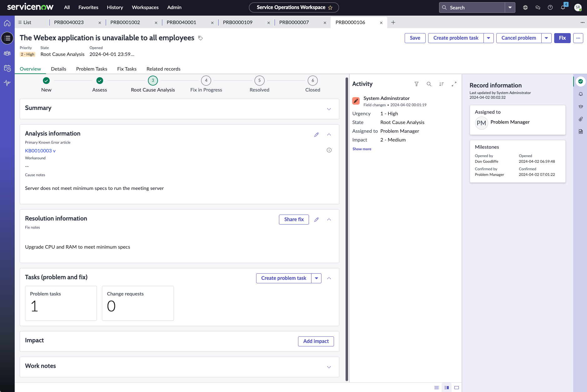
Task: Open the Home icon in left sidebar
Action: click(x=7, y=23)
